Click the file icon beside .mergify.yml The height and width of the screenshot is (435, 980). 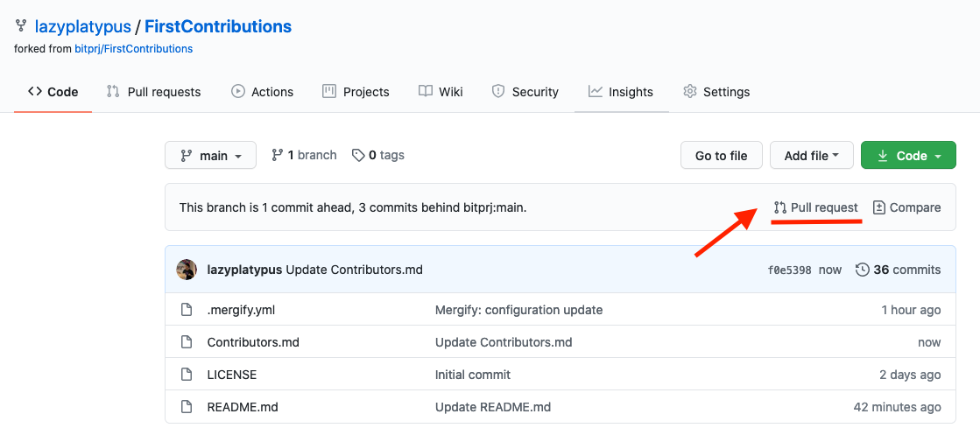[186, 310]
